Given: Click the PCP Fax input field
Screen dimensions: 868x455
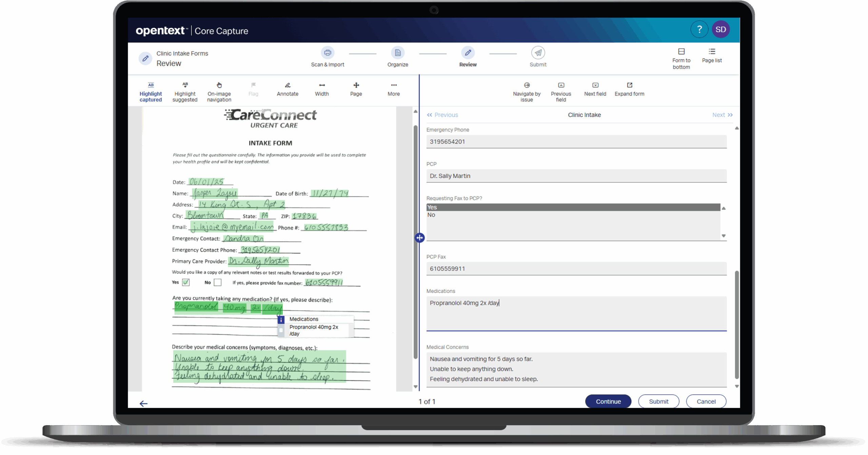Looking at the screenshot, I should [x=576, y=269].
